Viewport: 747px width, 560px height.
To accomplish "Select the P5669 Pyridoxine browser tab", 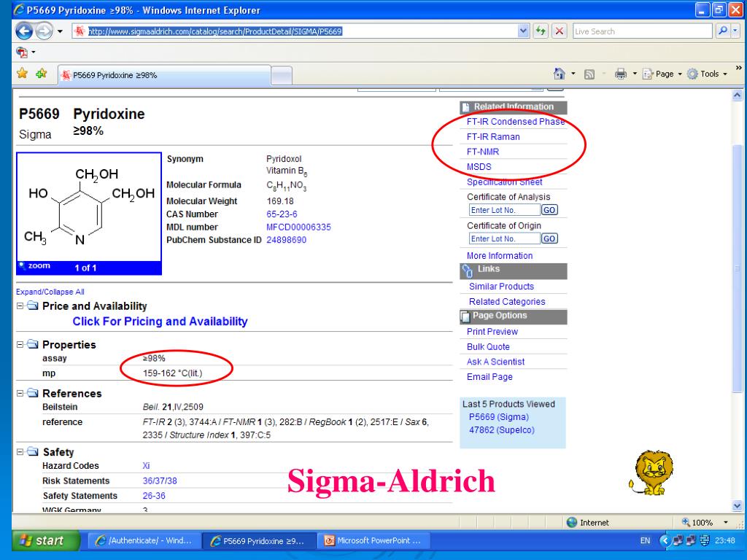I will [x=164, y=75].
